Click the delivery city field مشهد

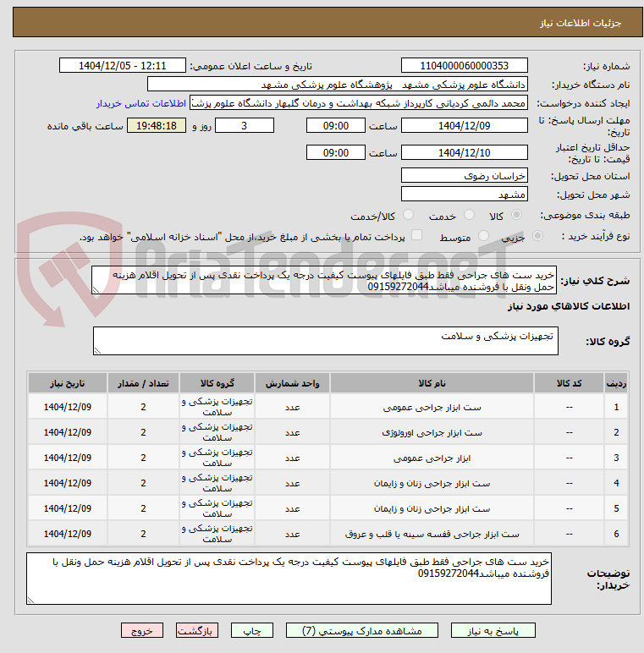465,195
